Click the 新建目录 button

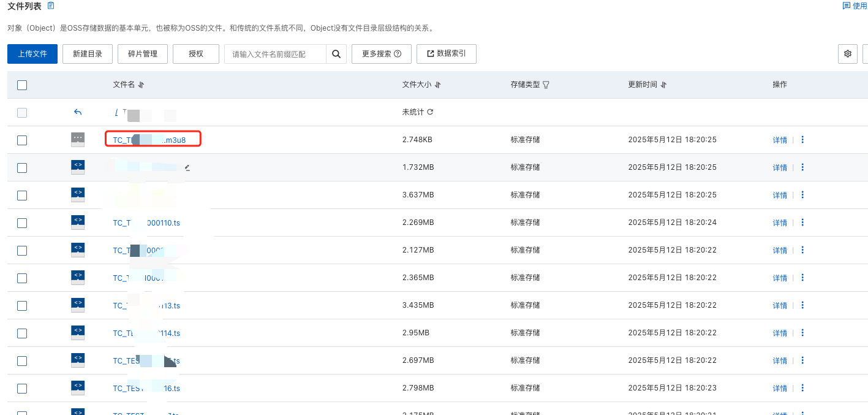click(x=88, y=54)
